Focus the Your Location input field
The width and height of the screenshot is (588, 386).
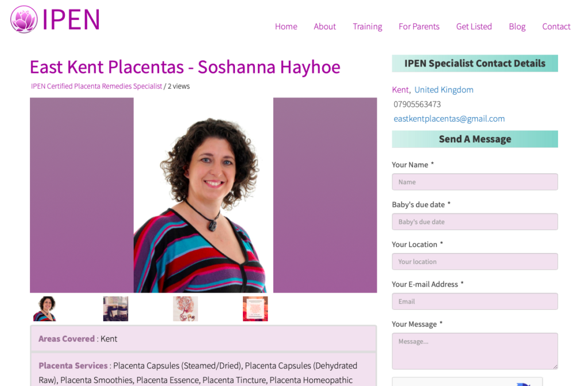[x=475, y=262]
